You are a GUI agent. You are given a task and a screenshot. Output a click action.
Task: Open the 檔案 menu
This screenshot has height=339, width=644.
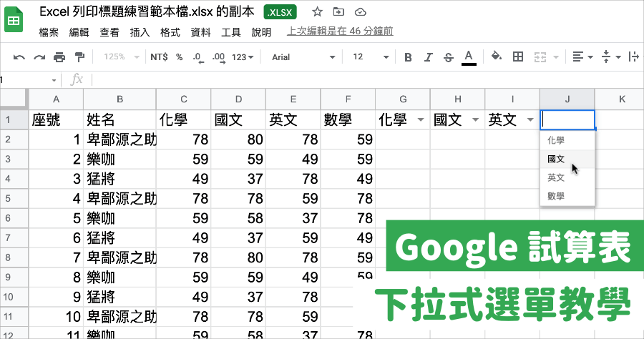(49, 32)
